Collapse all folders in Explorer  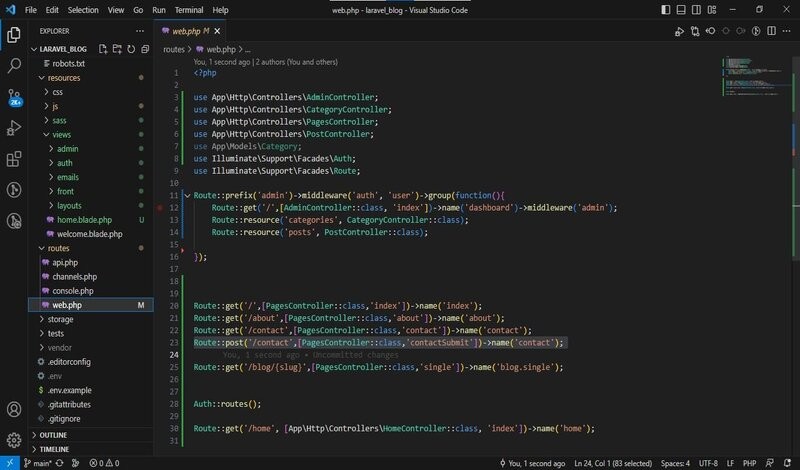pos(145,49)
